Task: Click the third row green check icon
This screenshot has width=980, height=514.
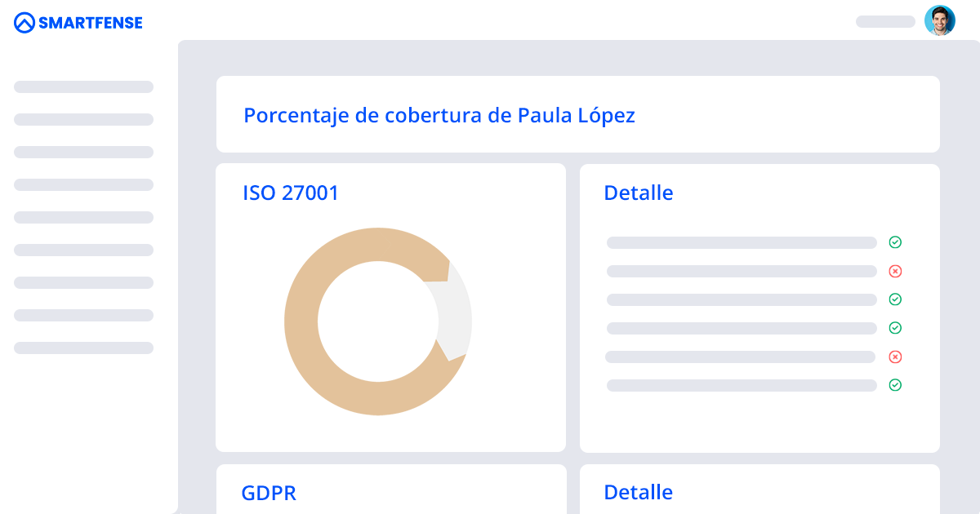Action: (895, 299)
